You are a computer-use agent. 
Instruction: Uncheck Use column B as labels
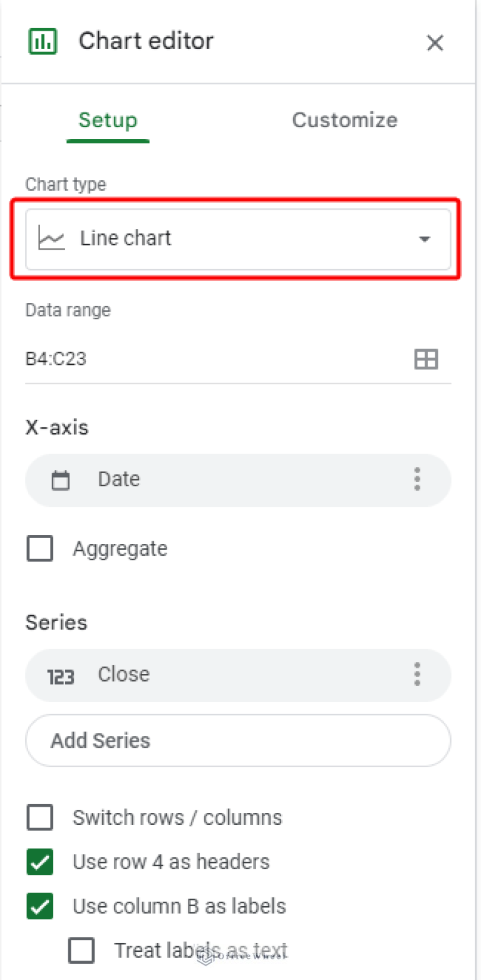(x=40, y=907)
